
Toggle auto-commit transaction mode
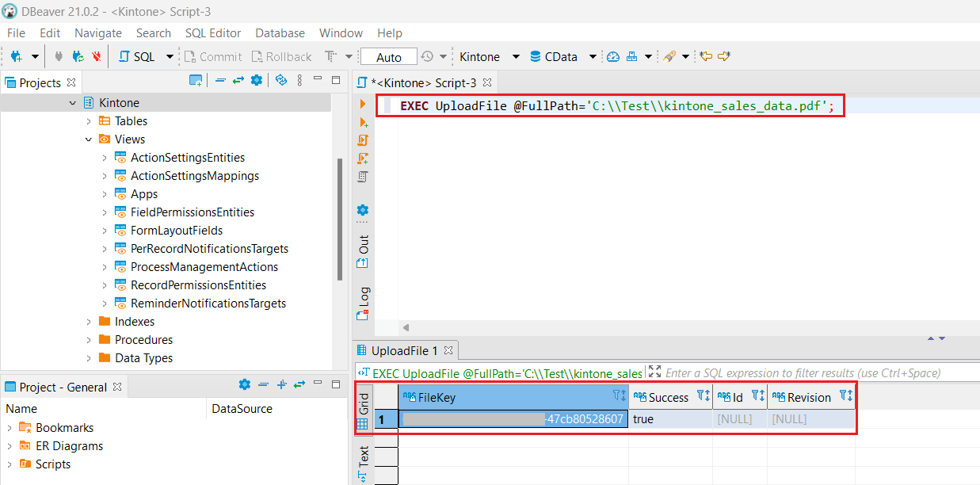[x=388, y=56]
